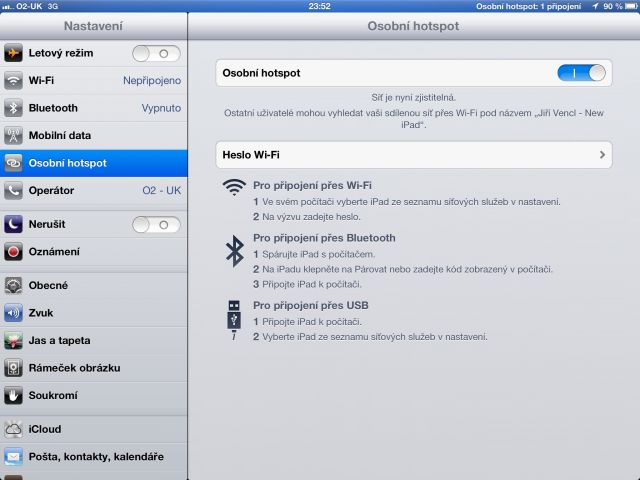Toggle the Letový režim switch

[x=156, y=54]
